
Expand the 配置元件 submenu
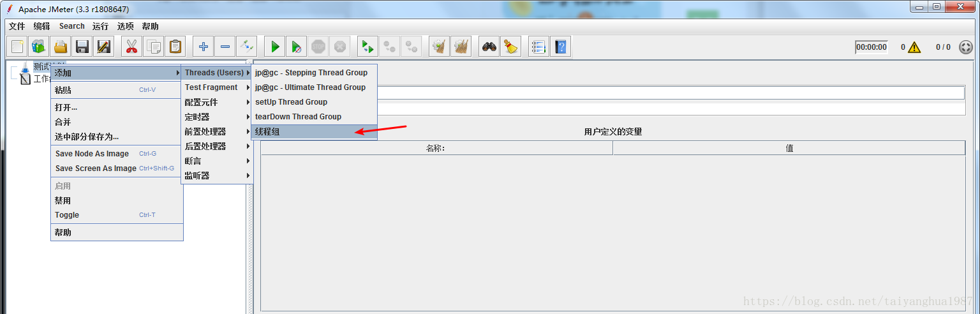pyautogui.click(x=217, y=102)
